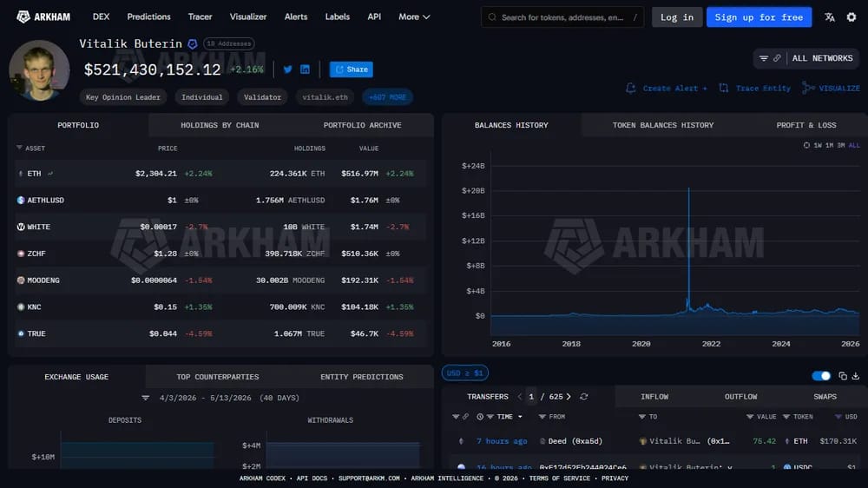Open the Arkham logo home link
The height and width of the screenshot is (488, 868).
(x=43, y=16)
